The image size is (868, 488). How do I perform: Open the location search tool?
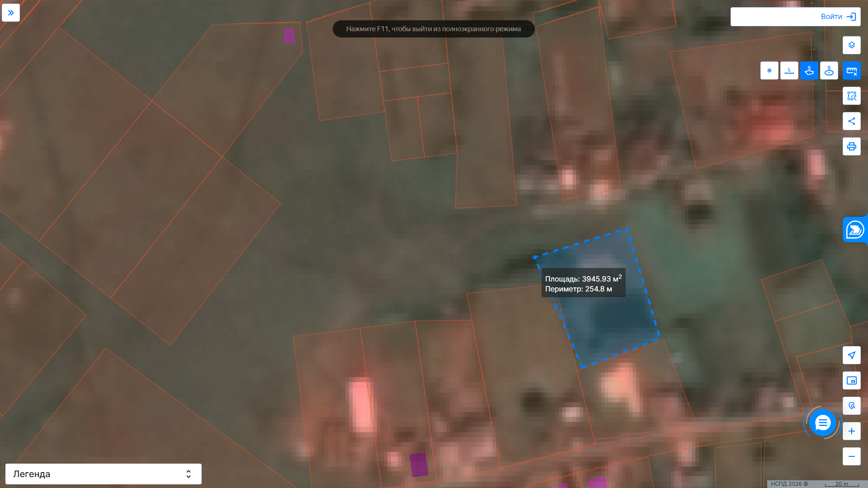point(851,406)
